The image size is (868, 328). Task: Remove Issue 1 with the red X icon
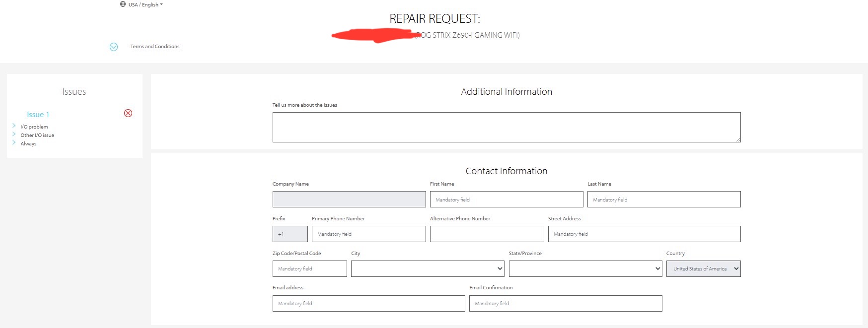128,113
